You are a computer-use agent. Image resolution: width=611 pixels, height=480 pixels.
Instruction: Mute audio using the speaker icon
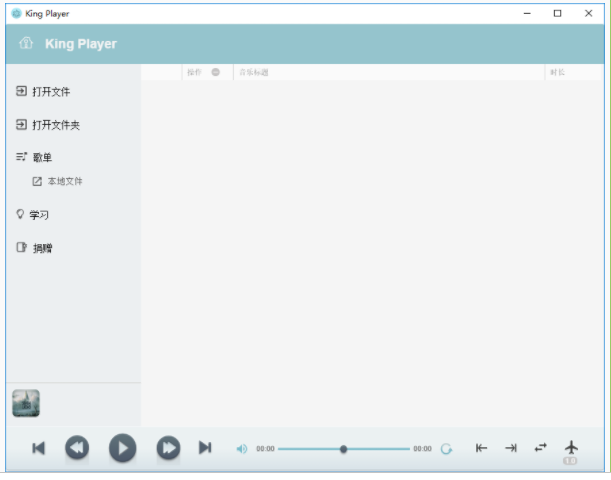coord(242,449)
